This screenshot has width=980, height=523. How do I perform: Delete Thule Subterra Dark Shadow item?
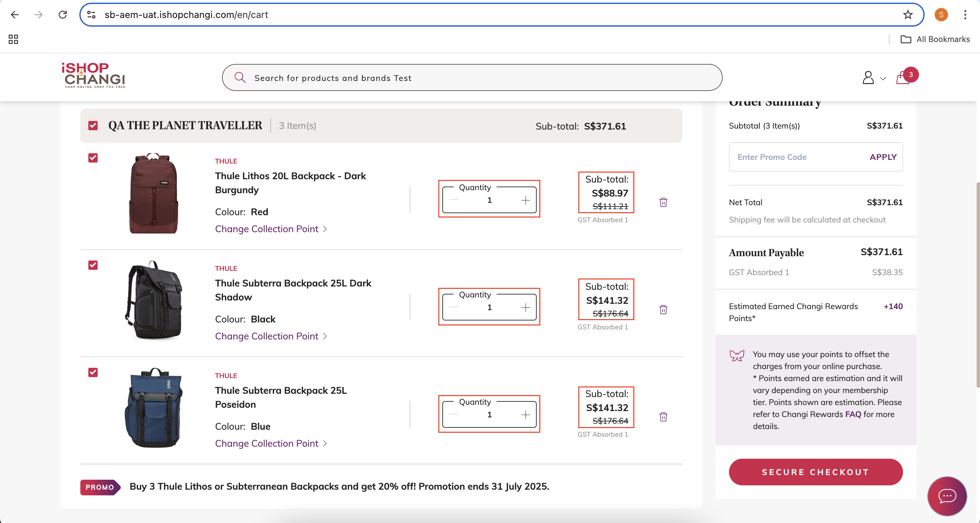coord(663,309)
